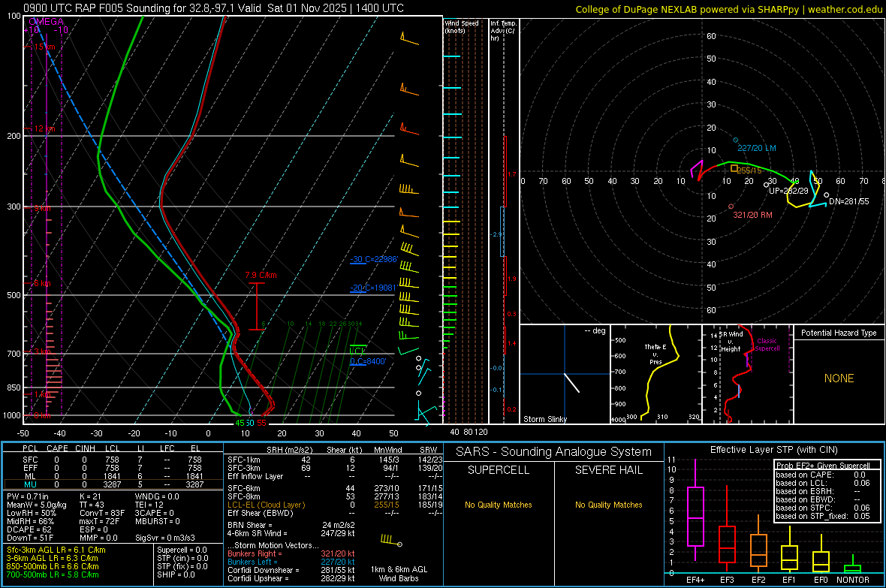Click the -20 C=19081' height label
Viewport: 886px width, 588px height.
click(x=373, y=287)
